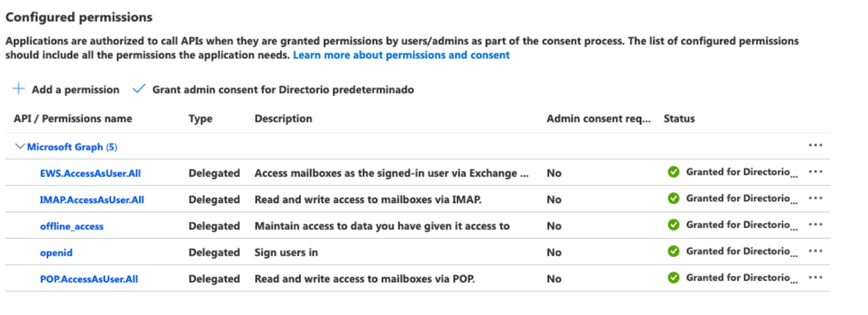Click the Microsoft Graph (5) group link
868x315 pixels.
72,147
